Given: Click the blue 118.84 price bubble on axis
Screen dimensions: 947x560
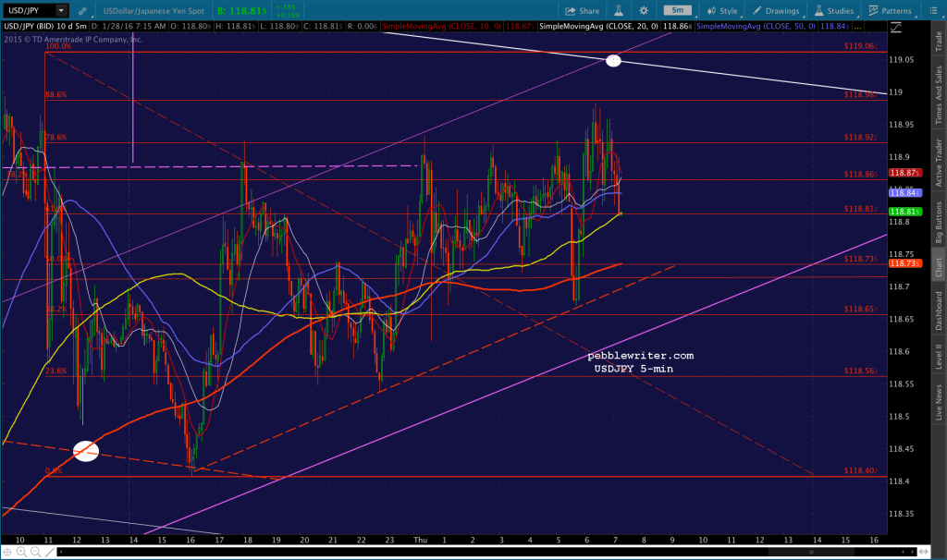Looking at the screenshot, I should coord(904,192).
